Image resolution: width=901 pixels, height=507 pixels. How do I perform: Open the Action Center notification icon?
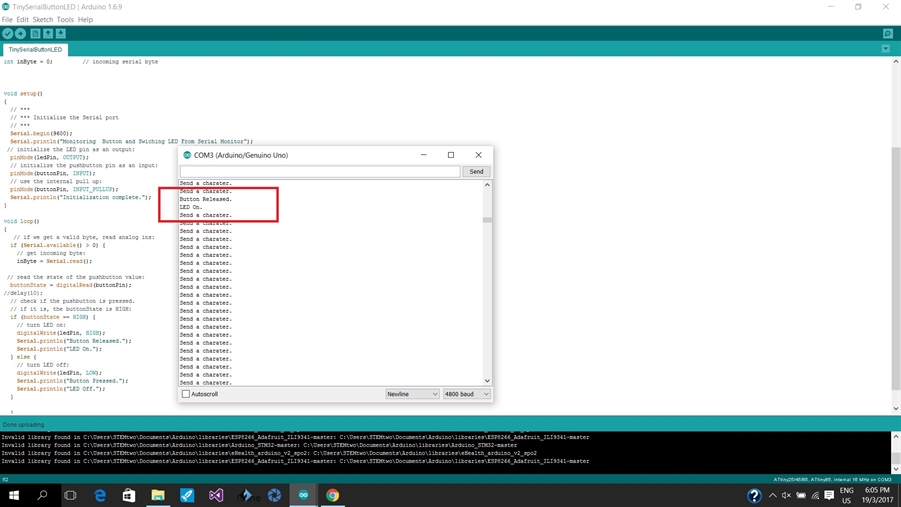click(x=829, y=495)
